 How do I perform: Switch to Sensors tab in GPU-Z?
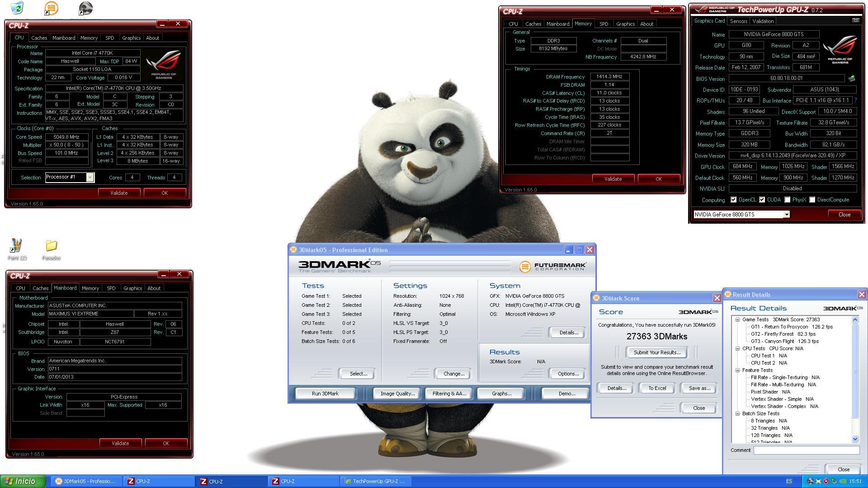click(x=738, y=21)
